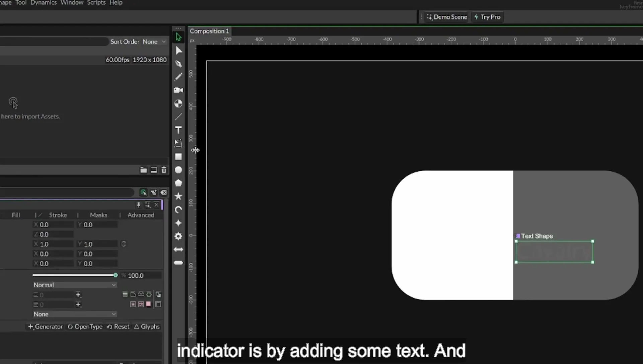Activate the Camera tool

(178, 90)
